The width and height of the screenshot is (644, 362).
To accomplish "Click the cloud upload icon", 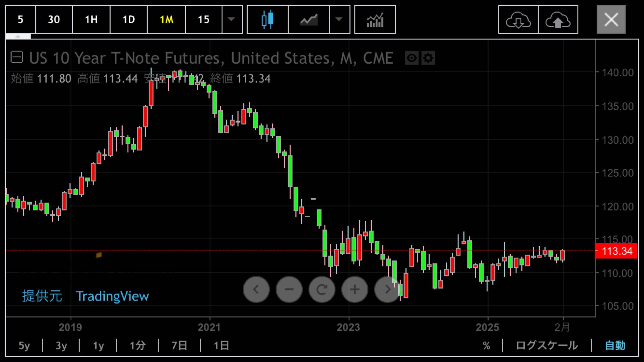I will point(558,19).
